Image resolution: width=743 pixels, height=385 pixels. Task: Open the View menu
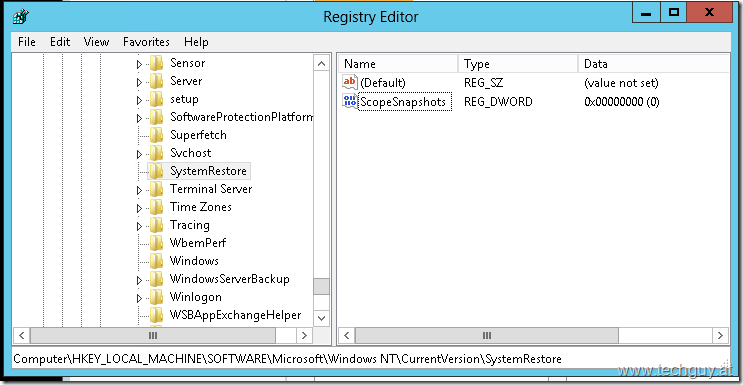(96, 42)
